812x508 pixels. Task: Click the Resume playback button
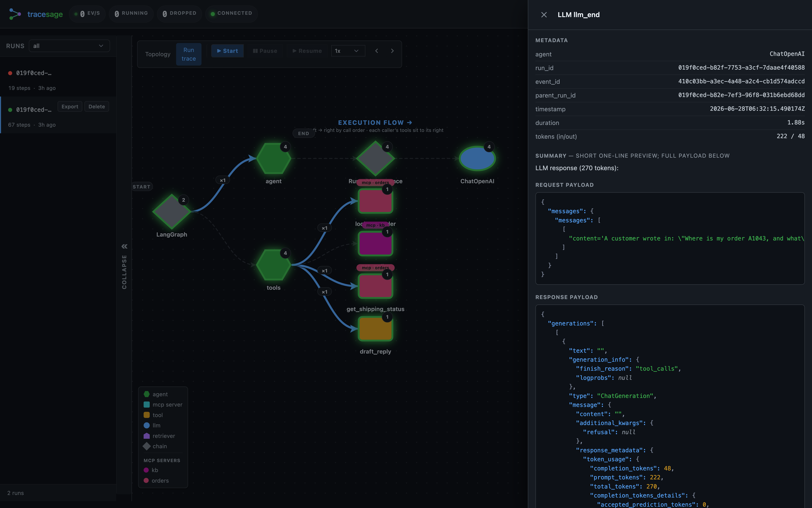(x=307, y=51)
